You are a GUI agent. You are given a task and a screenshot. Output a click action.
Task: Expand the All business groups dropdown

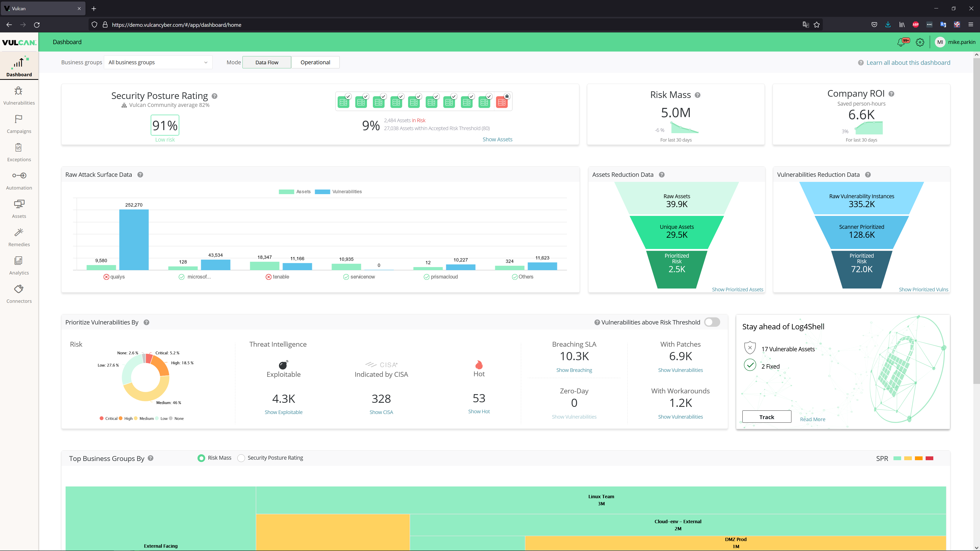pyautogui.click(x=158, y=62)
